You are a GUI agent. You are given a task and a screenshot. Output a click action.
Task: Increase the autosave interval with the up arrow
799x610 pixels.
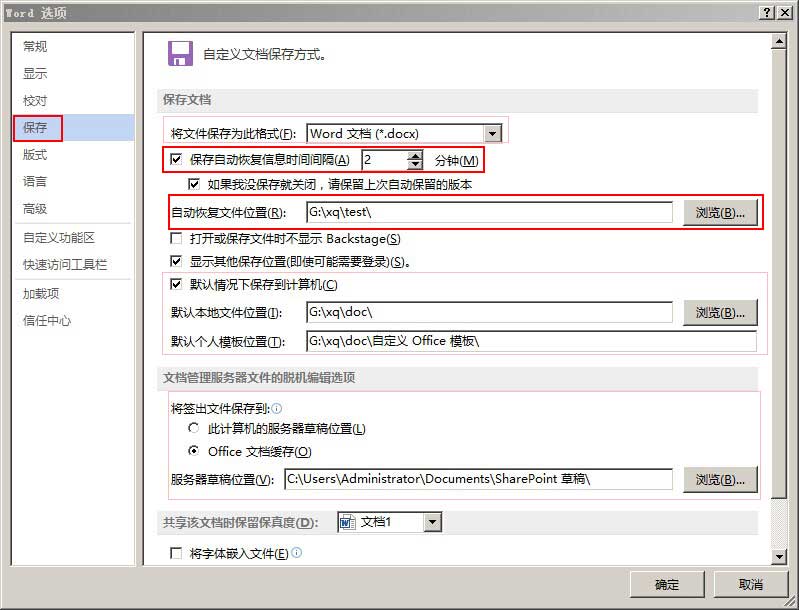tap(415, 155)
